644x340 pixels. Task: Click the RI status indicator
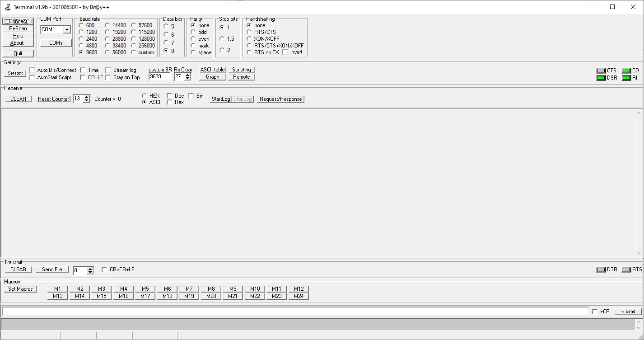[x=626, y=78]
